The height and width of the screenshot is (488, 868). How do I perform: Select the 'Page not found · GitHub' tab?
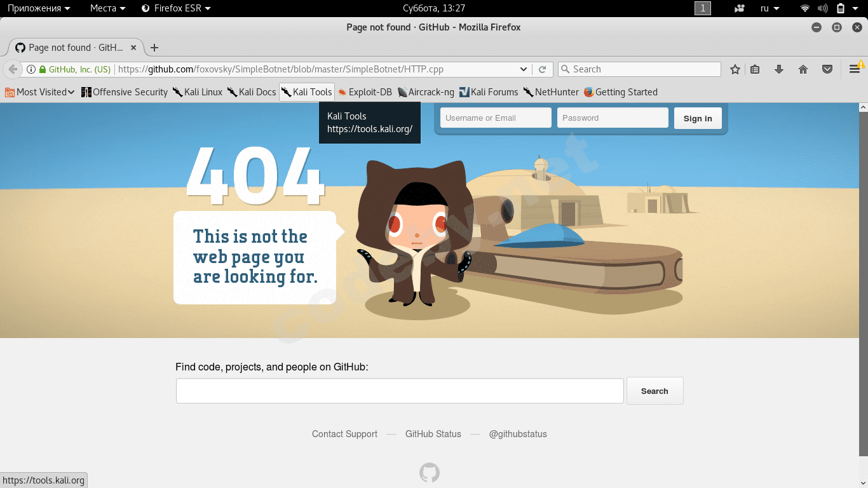coord(76,48)
